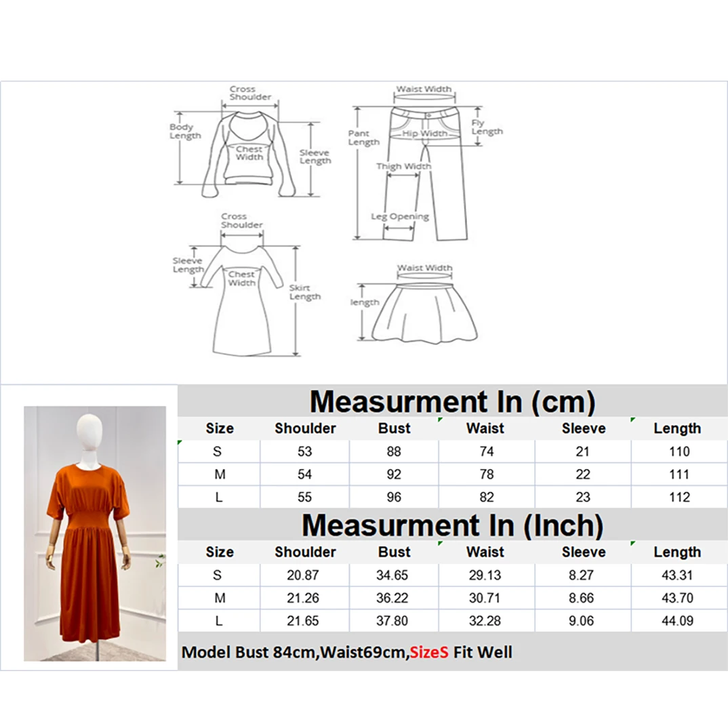The height and width of the screenshot is (728, 728).
Task: Click length value 111 for size M
Action: click(x=679, y=474)
